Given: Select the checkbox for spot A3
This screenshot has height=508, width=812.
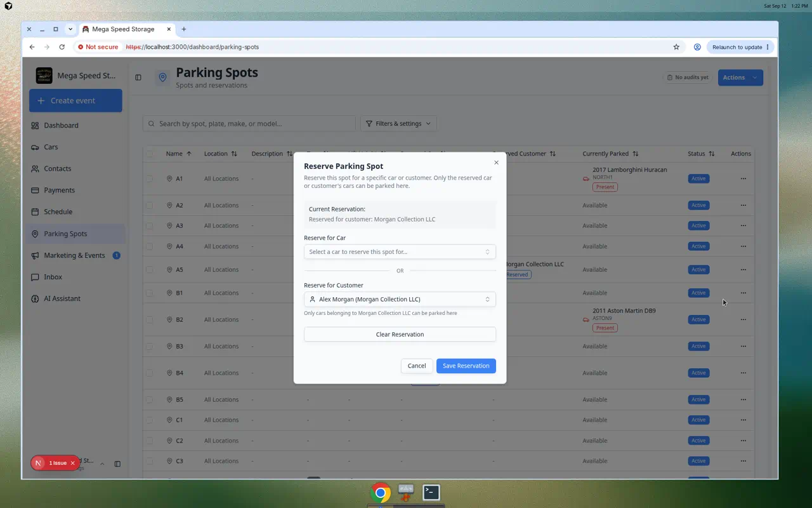Looking at the screenshot, I should coord(150,225).
